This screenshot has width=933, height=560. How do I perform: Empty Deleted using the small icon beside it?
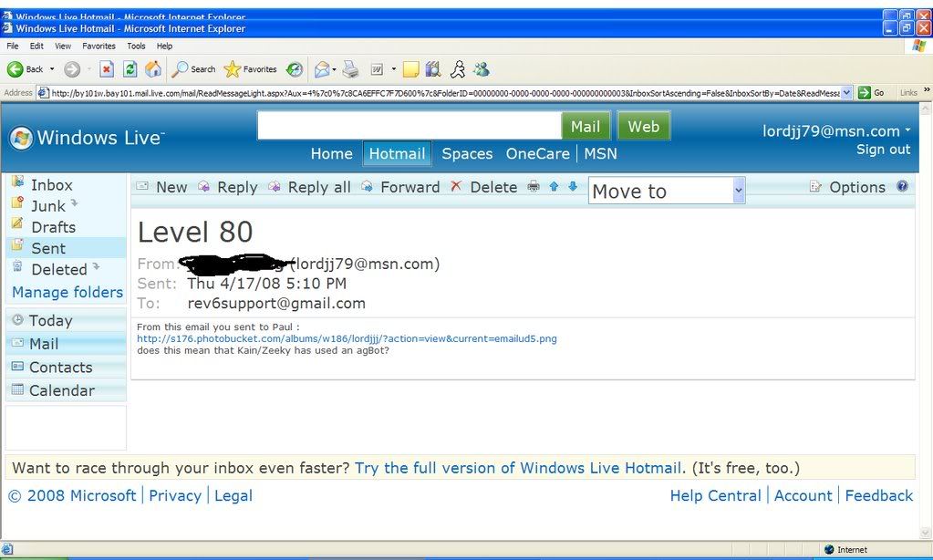tap(96, 267)
